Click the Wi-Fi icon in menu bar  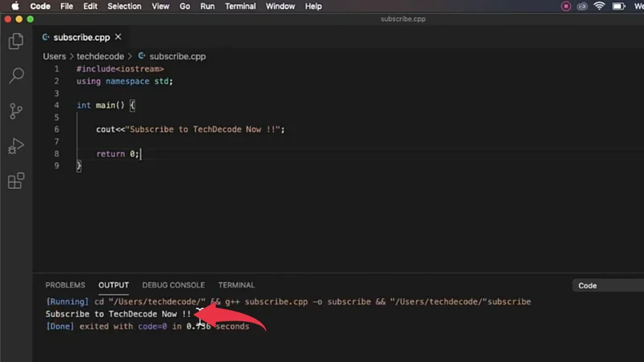599,6
